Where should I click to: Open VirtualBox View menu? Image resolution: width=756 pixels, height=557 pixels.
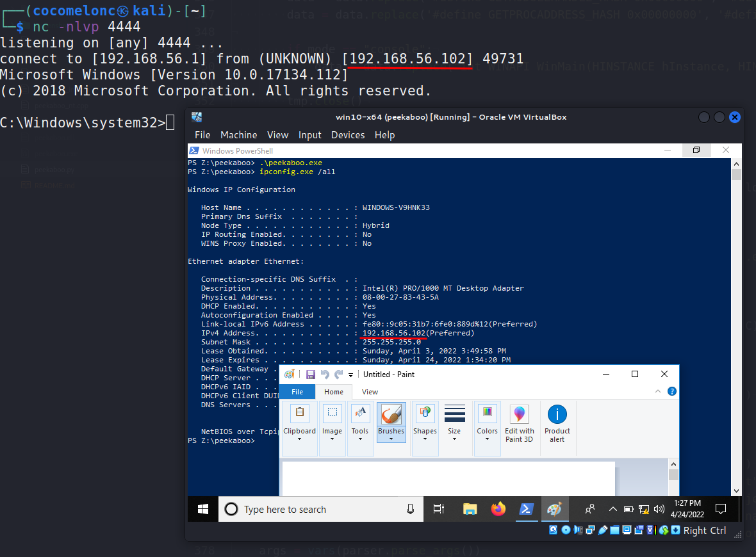point(277,135)
